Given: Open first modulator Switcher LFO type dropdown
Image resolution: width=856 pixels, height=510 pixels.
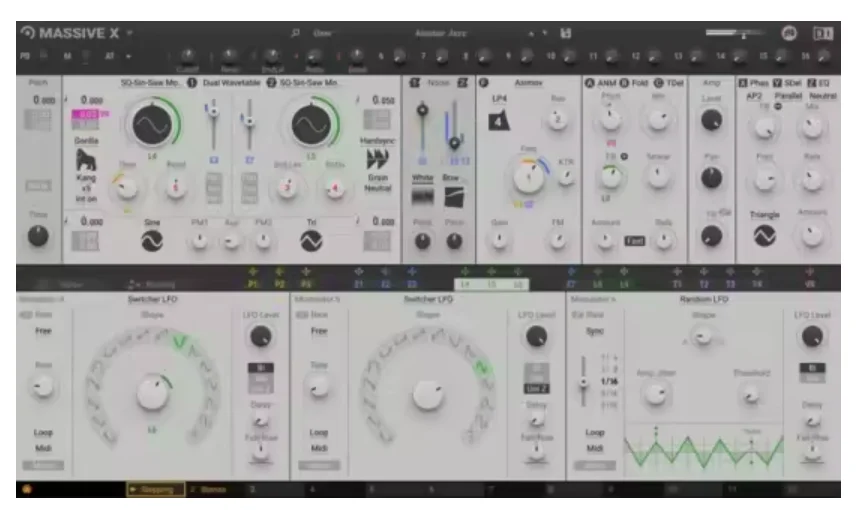Looking at the screenshot, I should click(x=152, y=299).
